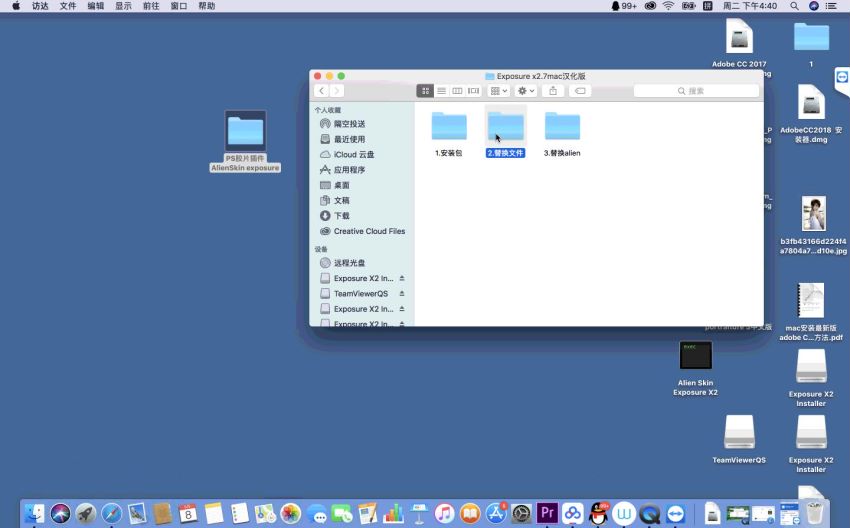Switch Finder to icon view
This screenshot has height=528, width=850.
[425, 91]
